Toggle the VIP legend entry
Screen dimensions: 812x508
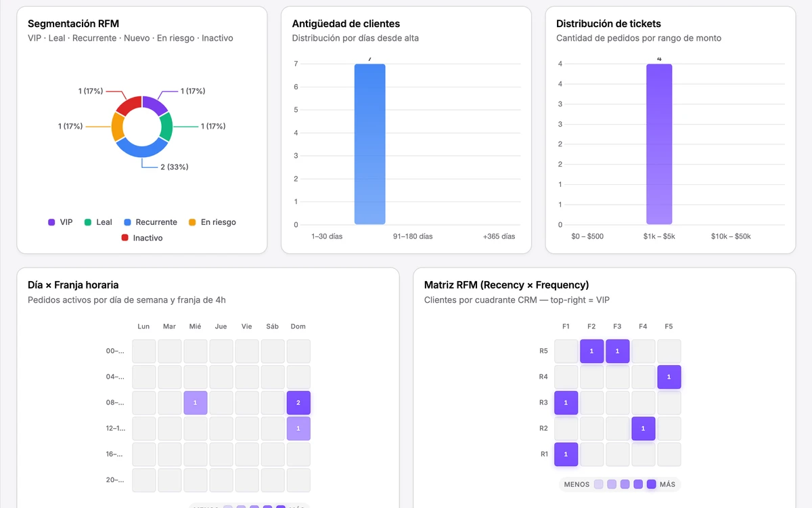coord(60,222)
